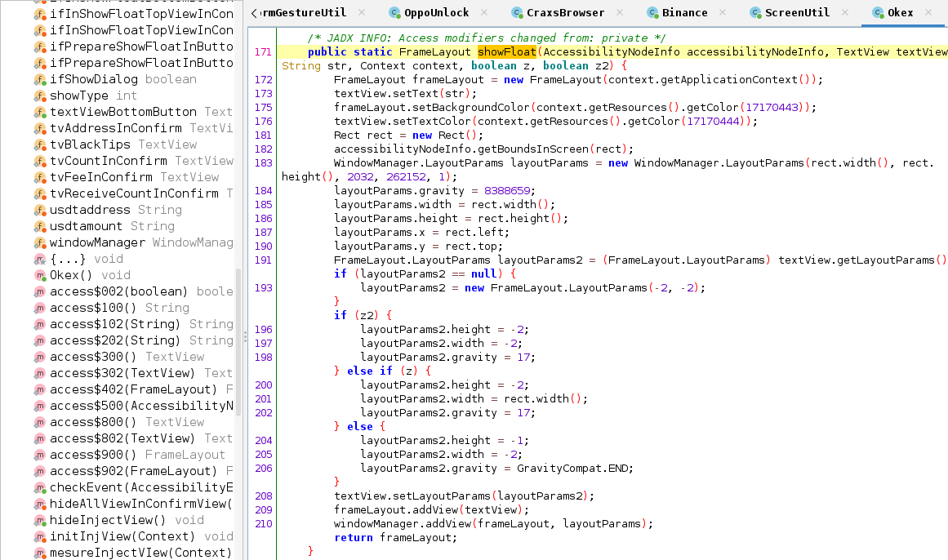Switch to the CraxsBrowser tab
The height and width of the screenshot is (560, 948).
(x=565, y=13)
